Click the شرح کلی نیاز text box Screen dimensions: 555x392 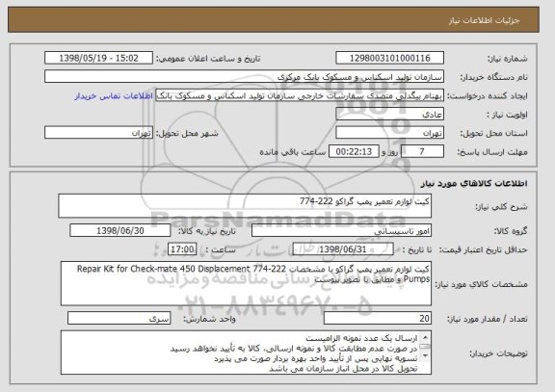click(x=245, y=206)
